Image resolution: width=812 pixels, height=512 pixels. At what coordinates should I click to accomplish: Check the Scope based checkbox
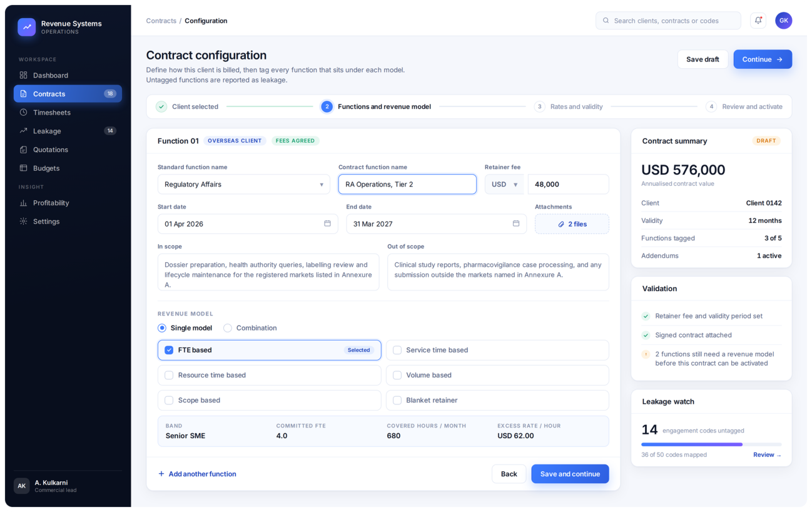169,400
